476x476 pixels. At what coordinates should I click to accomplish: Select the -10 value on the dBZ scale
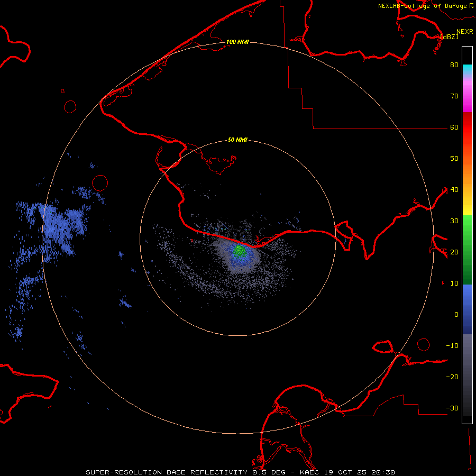coord(452,346)
